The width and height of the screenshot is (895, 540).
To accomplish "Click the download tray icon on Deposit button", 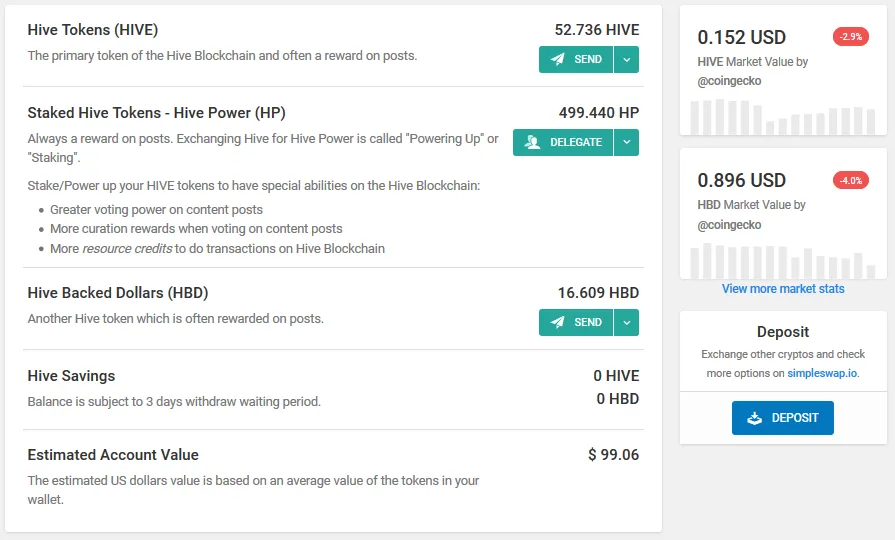I will tap(755, 418).
